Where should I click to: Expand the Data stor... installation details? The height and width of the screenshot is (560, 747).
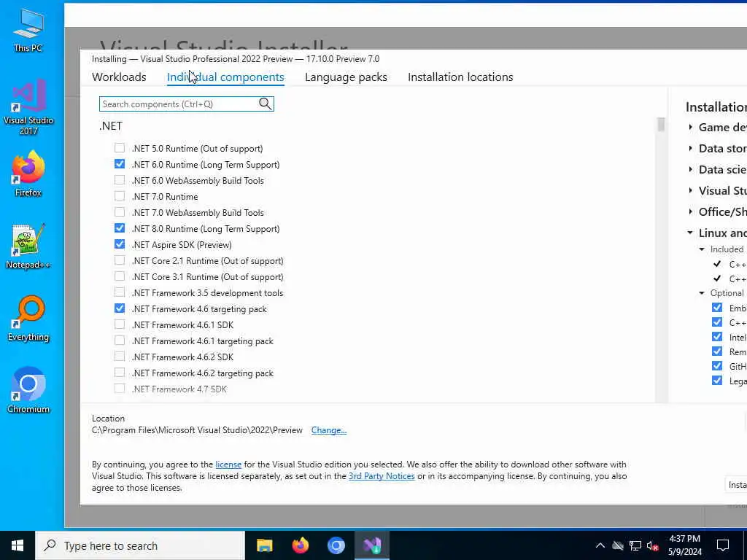(690, 148)
